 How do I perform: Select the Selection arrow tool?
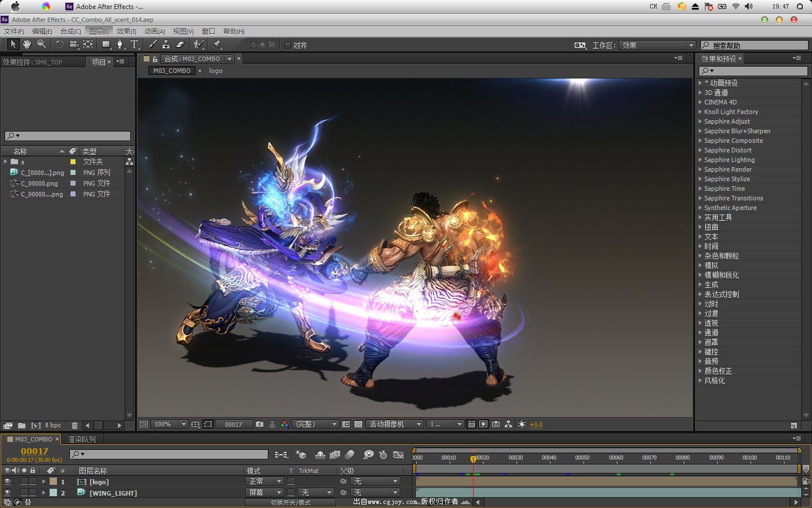[x=14, y=45]
